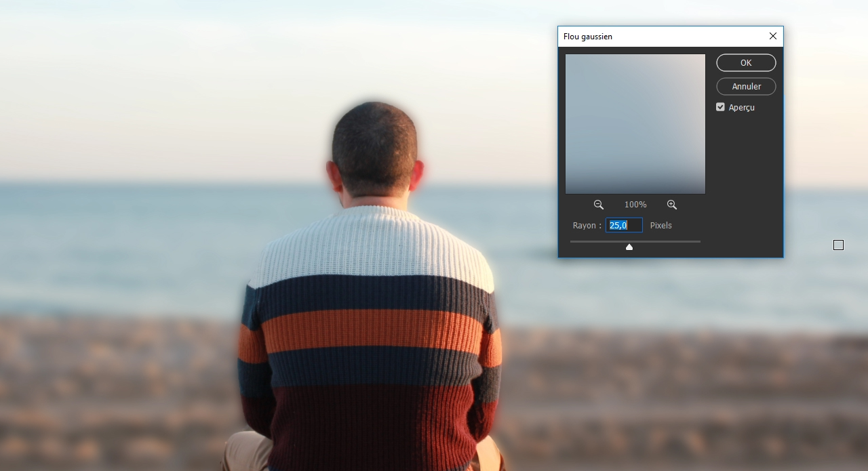Click the blur preview thumbnail
868x471 pixels.
click(x=635, y=124)
